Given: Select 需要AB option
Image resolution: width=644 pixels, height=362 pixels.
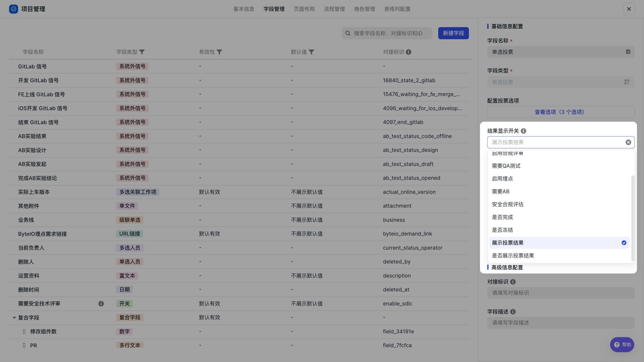Looking at the screenshot, I should 559,192.
